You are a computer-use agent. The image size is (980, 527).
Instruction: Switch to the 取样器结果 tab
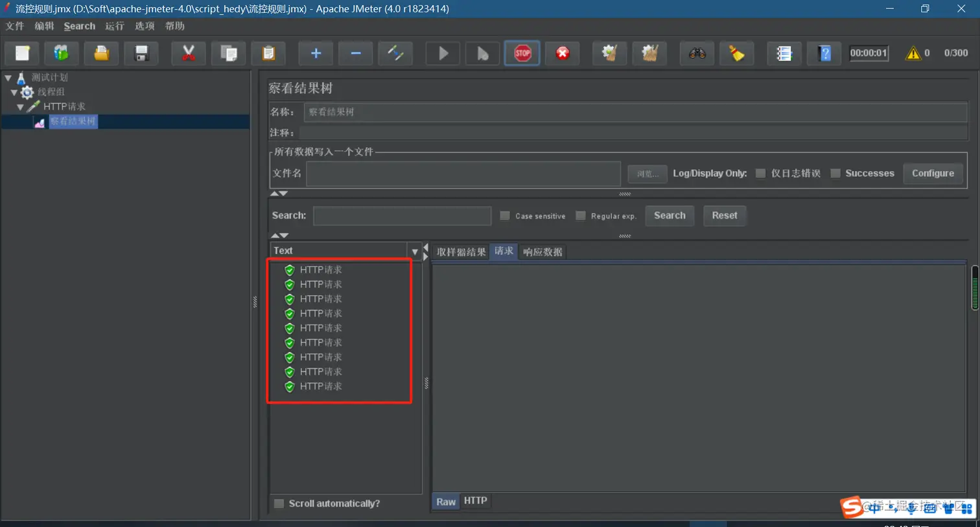click(x=461, y=252)
